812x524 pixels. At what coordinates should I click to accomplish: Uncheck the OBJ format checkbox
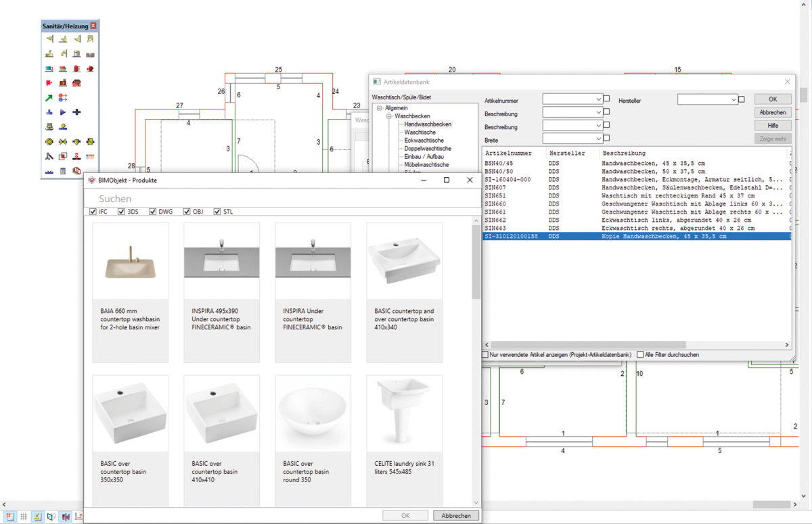coord(187,212)
